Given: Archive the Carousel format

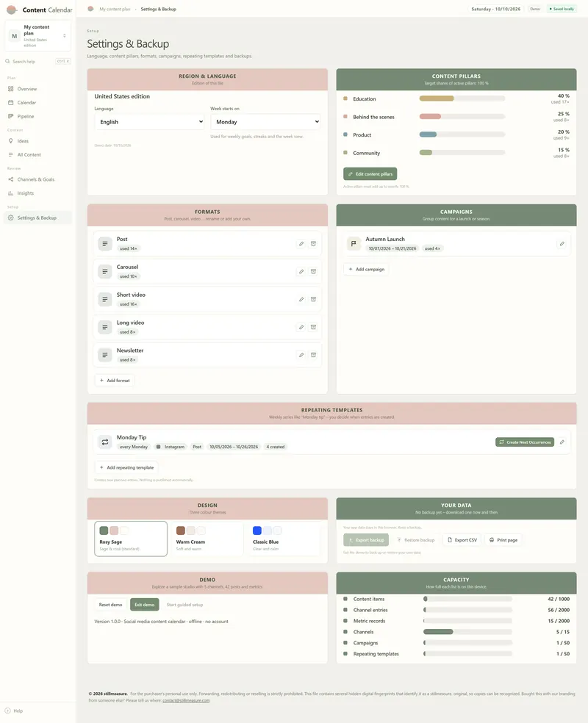Looking at the screenshot, I should pos(313,272).
